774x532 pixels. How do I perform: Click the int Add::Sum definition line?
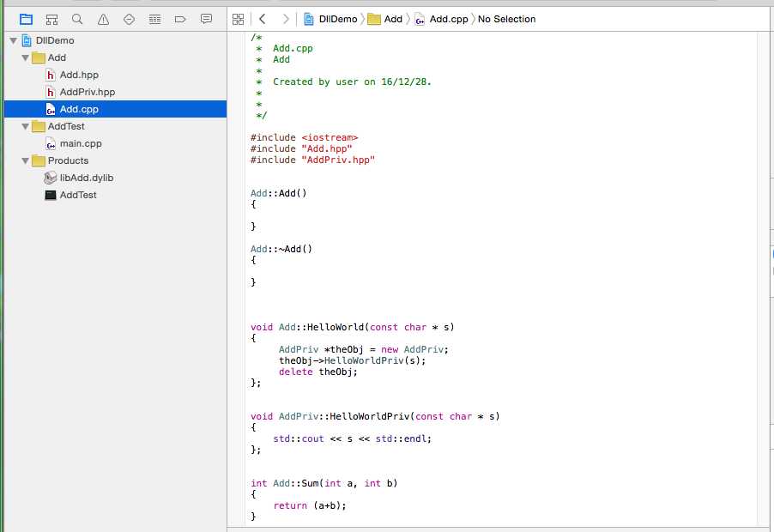coord(324,483)
